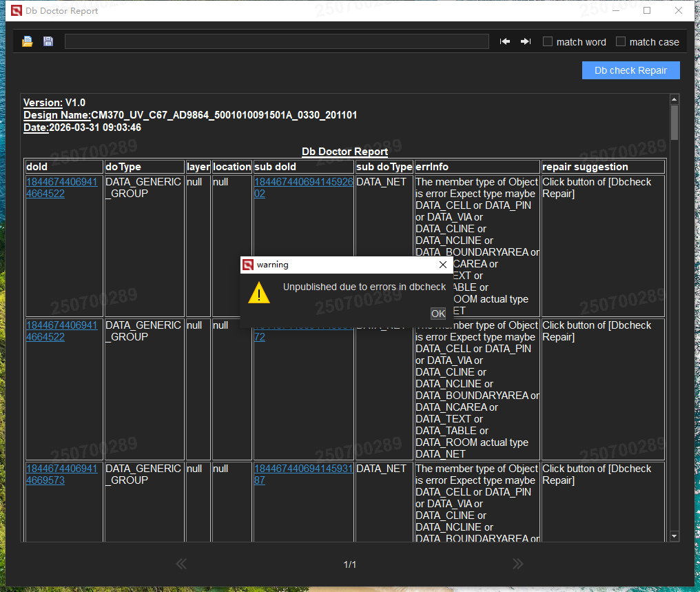Close the warning dialog with X
Viewport: 700px width, 592px height.
443,265
